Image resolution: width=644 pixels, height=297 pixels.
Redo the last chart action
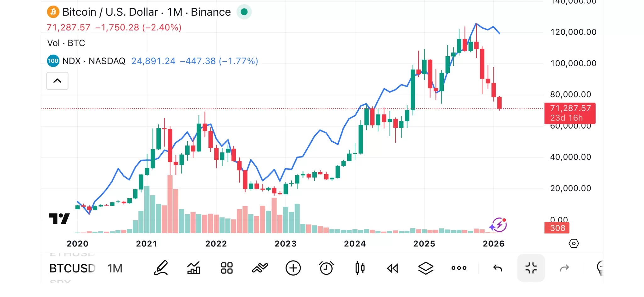pos(564,268)
